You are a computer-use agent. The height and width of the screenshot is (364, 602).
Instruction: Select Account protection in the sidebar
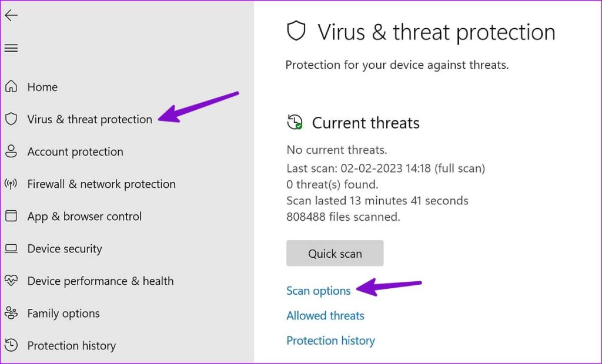75,151
